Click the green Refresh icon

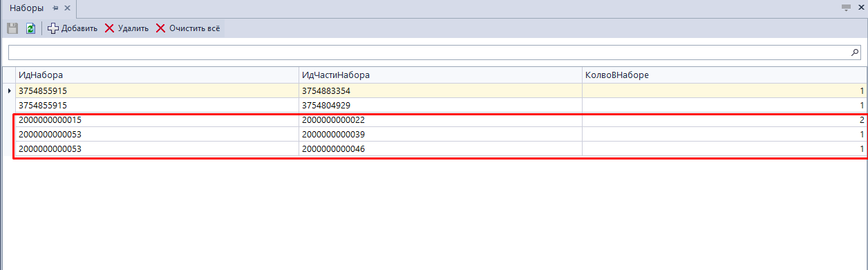[x=30, y=28]
